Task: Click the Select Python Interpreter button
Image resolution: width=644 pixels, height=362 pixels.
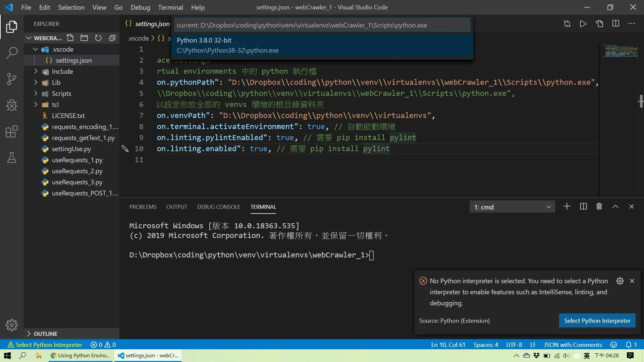Action: (x=597, y=320)
